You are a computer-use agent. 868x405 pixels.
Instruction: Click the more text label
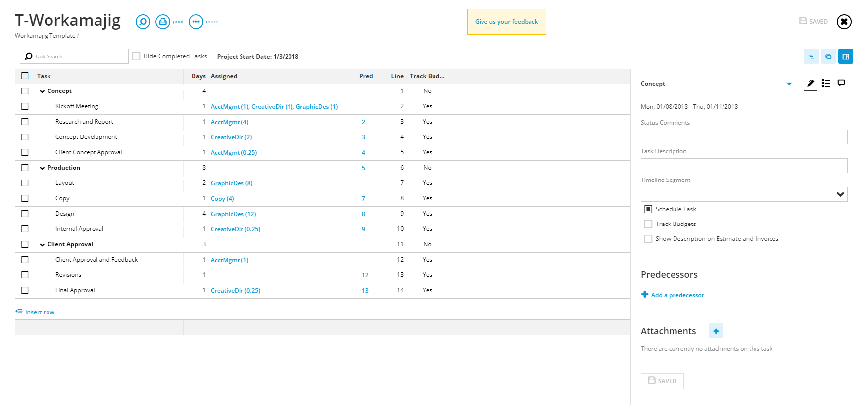click(x=212, y=22)
